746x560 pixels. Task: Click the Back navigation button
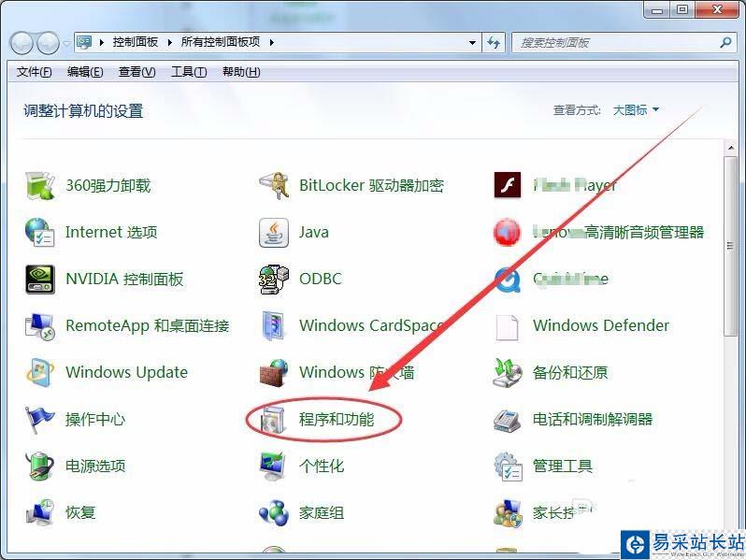coord(22,43)
